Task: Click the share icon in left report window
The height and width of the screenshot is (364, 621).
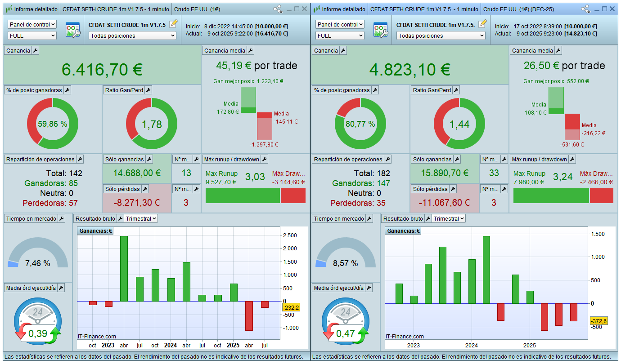Action: (x=278, y=9)
